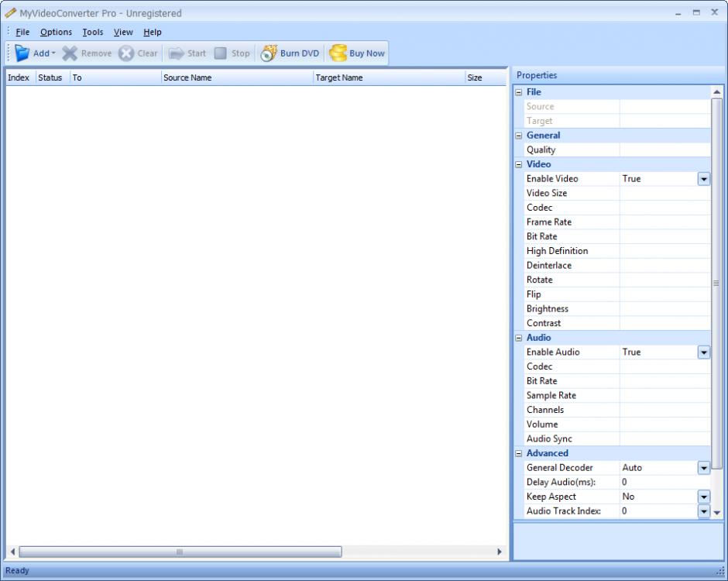Open the Enable Video dropdown

point(703,179)
